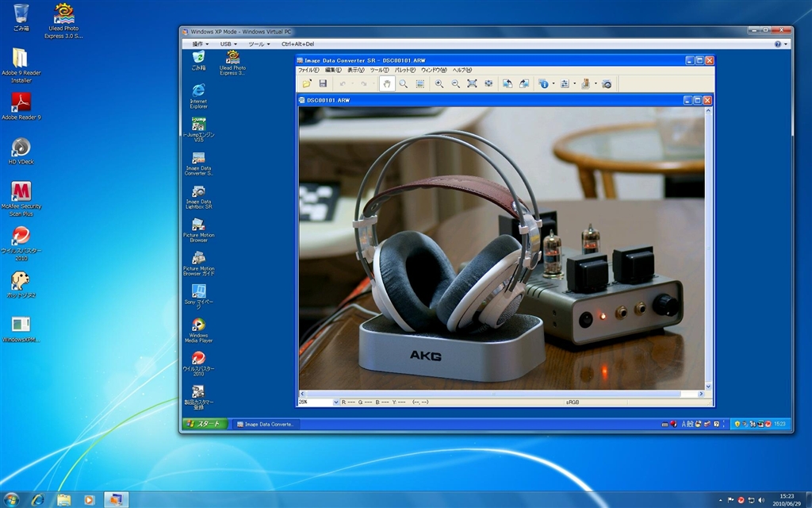This screenshot has width=812, height=508.
Task: Open the ファイル(F) menu
Action: point(308,70)
